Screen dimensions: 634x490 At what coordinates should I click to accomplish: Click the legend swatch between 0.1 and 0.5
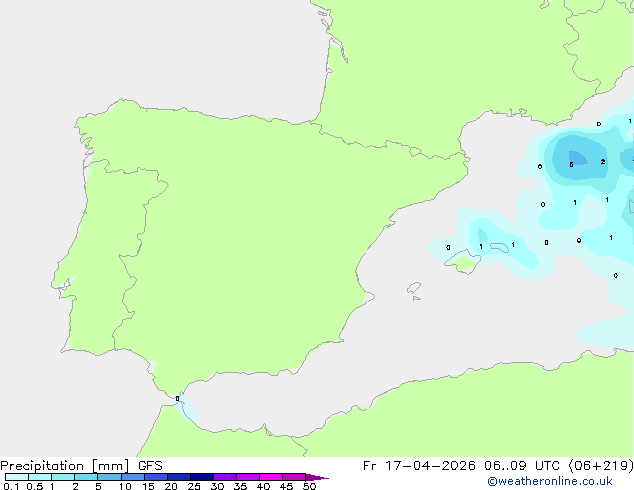17,477
